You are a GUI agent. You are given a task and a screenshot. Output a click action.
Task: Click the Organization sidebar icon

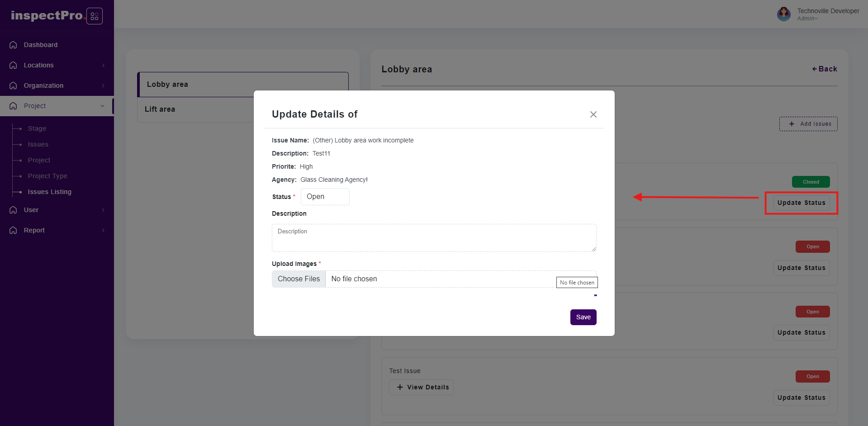(x=13, y=85)
